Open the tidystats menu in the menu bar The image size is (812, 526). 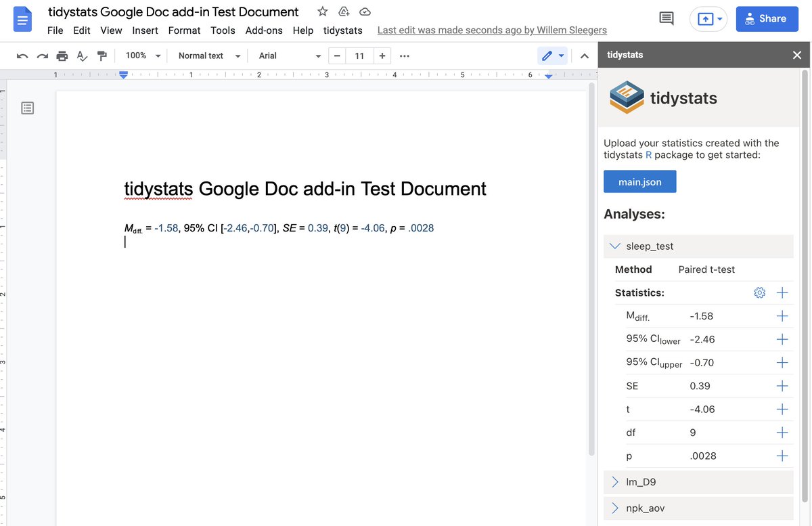coord(343,30)
